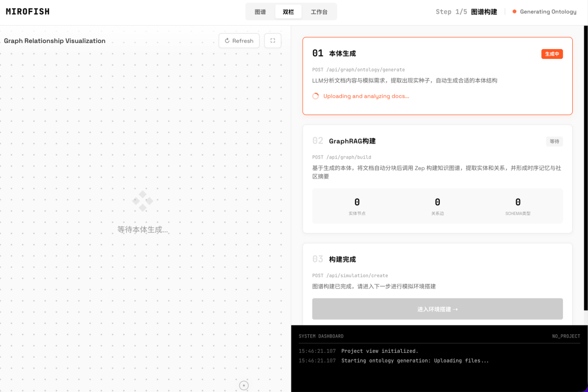588x392 pixels.
Task: Click the 03 构建完成 step heading
Action: (342, 259)
